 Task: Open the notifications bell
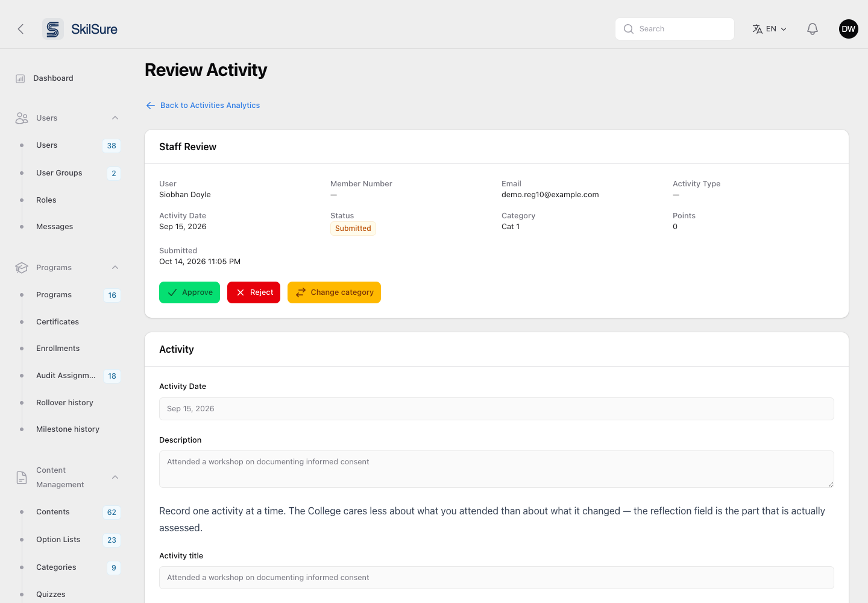[813, 29]
